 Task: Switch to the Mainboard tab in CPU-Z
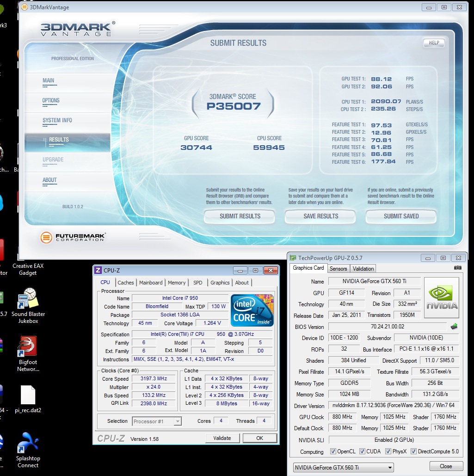tap(151, 283)
